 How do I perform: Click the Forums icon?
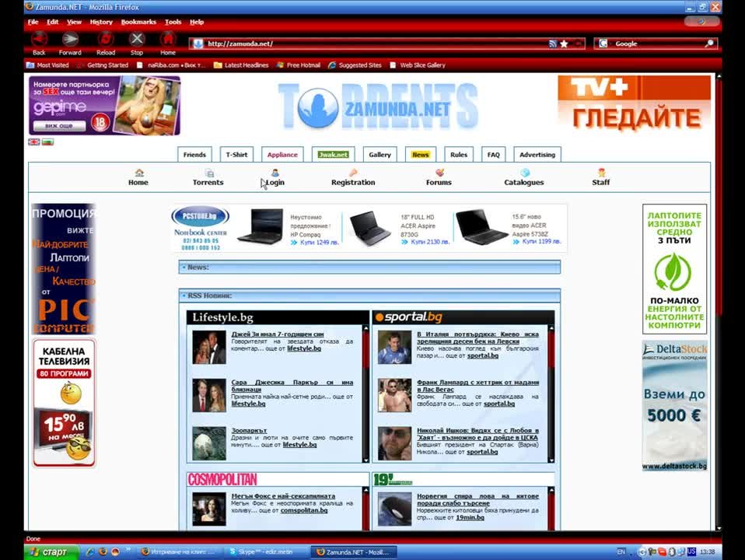tap(439, 173)
